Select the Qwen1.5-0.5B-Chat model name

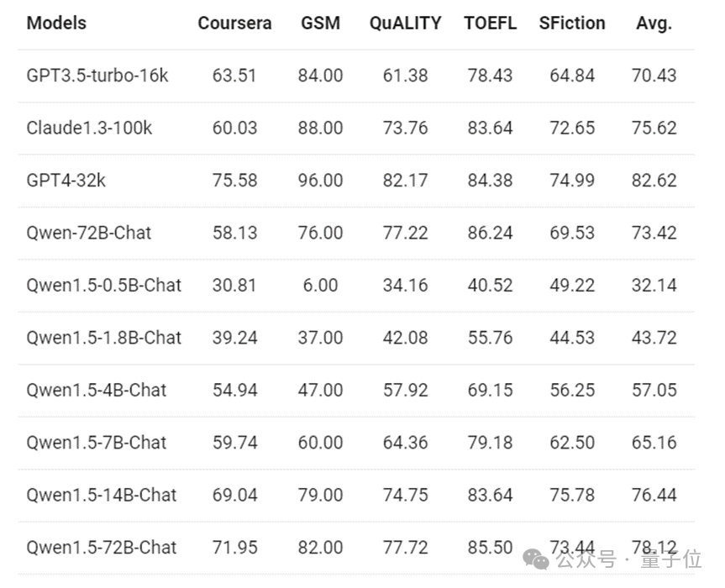click(103, 286)
